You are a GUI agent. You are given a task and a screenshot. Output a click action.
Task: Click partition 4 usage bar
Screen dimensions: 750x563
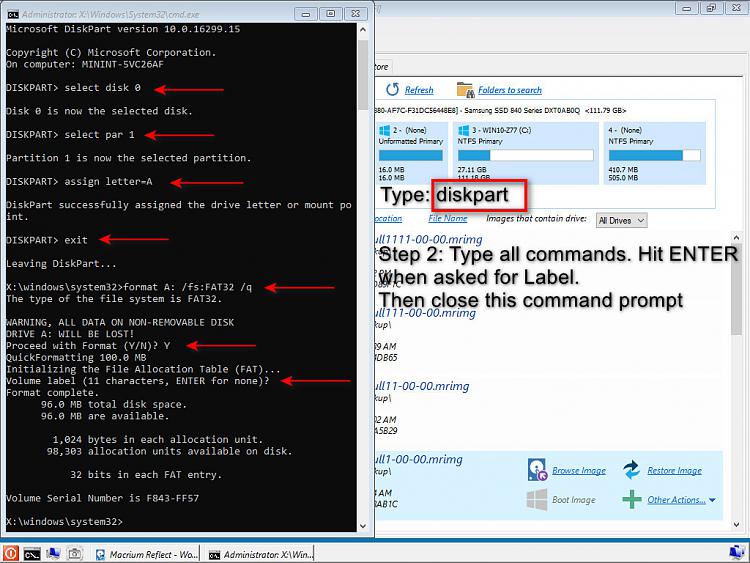click(654, 155)
